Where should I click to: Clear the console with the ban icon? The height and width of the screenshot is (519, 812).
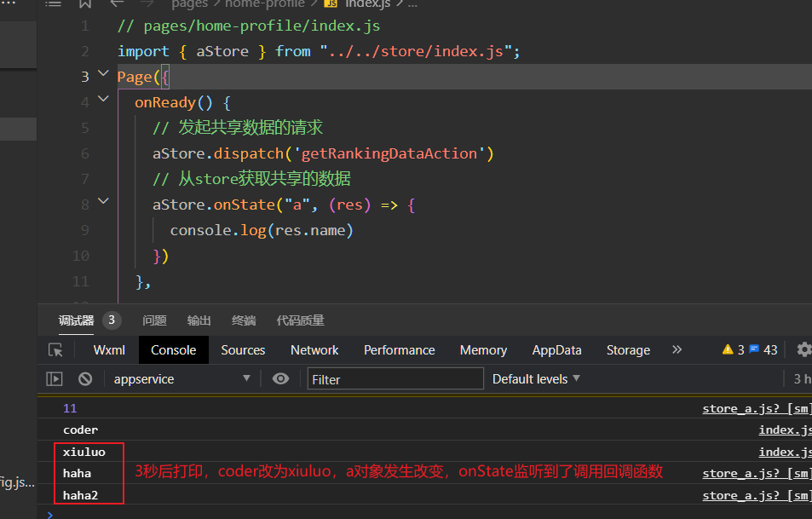pos(85,379)
